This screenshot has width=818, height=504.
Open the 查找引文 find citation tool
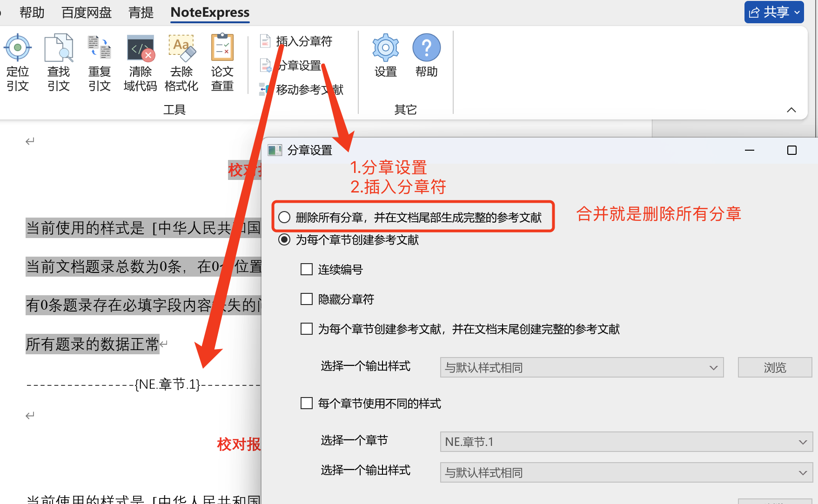pyautogui.click(x=59, y=62)
